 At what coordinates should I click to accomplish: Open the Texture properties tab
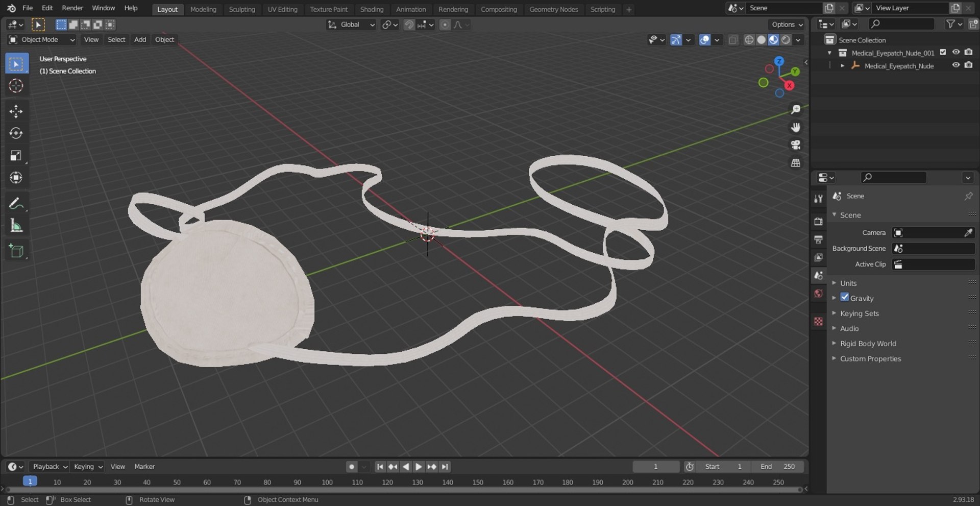pos(819,321)
